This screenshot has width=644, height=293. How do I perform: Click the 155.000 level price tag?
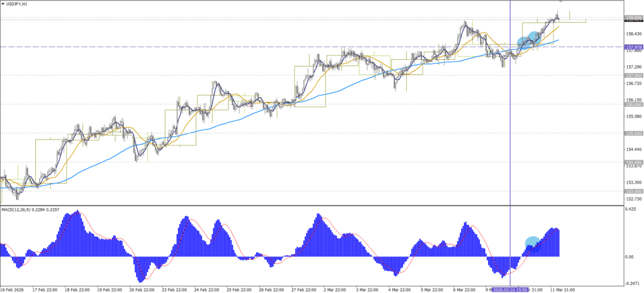tap(633, 133)
